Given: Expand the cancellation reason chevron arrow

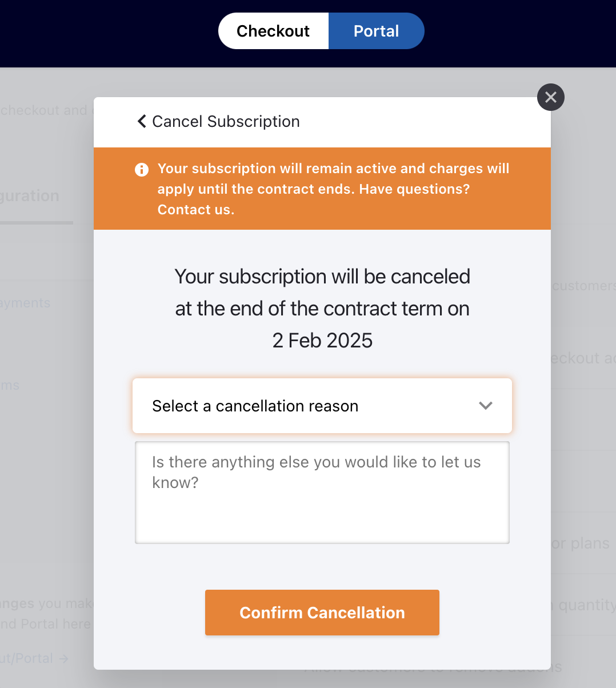Looking at the screenshot, I should coord(485,406).
